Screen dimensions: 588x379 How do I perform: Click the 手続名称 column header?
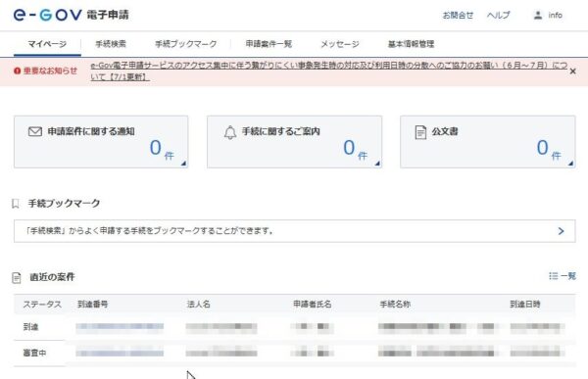(395, 305)
